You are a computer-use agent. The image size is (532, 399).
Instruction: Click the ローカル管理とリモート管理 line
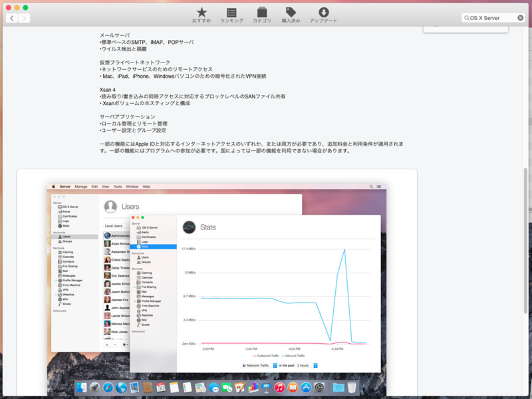134,124
